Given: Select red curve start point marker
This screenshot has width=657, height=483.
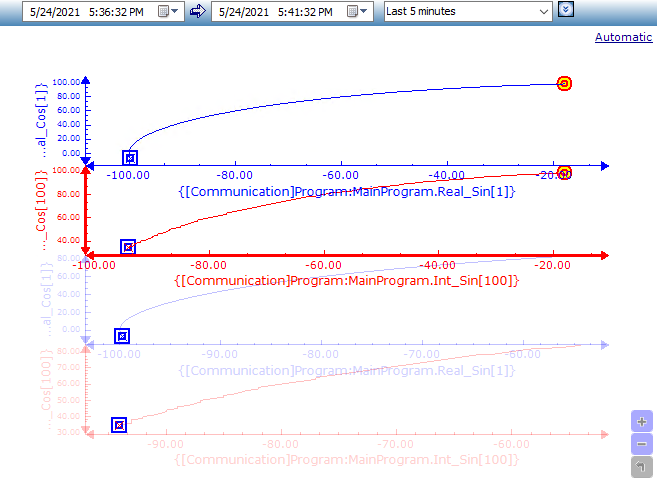Looking at the screenshot, I should (128, 247).
